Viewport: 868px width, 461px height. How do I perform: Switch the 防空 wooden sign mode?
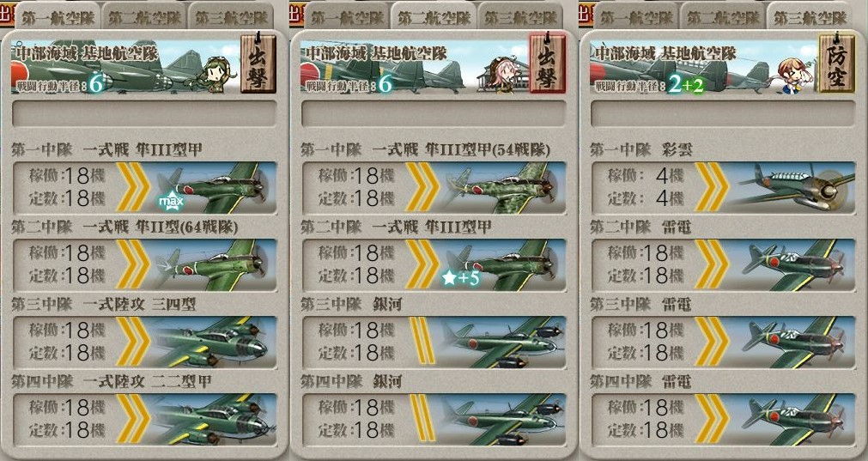(x=836, y=63)
